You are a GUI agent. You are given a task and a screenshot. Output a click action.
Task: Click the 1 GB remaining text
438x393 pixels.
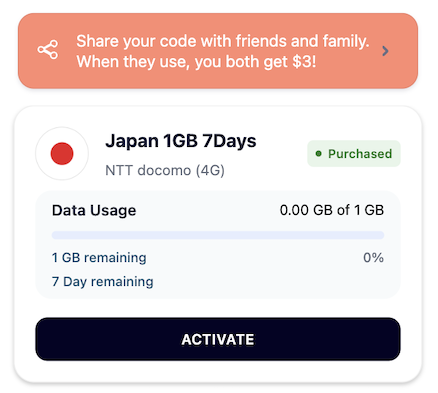tap(99, 258)
